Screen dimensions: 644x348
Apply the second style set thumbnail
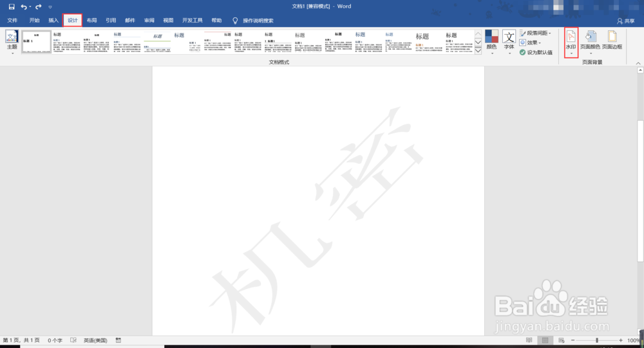point(66,41)
